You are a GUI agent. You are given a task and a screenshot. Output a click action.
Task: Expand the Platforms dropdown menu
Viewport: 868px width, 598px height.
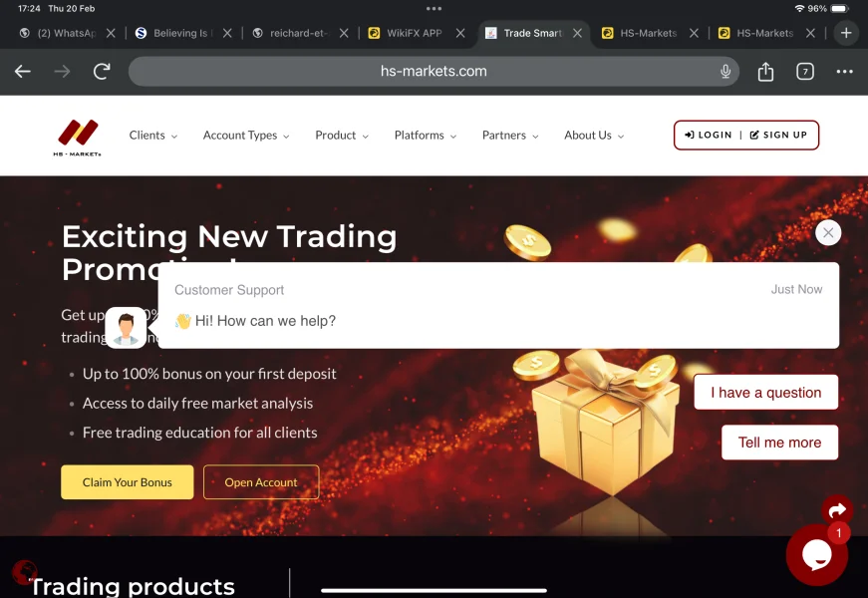426,136
